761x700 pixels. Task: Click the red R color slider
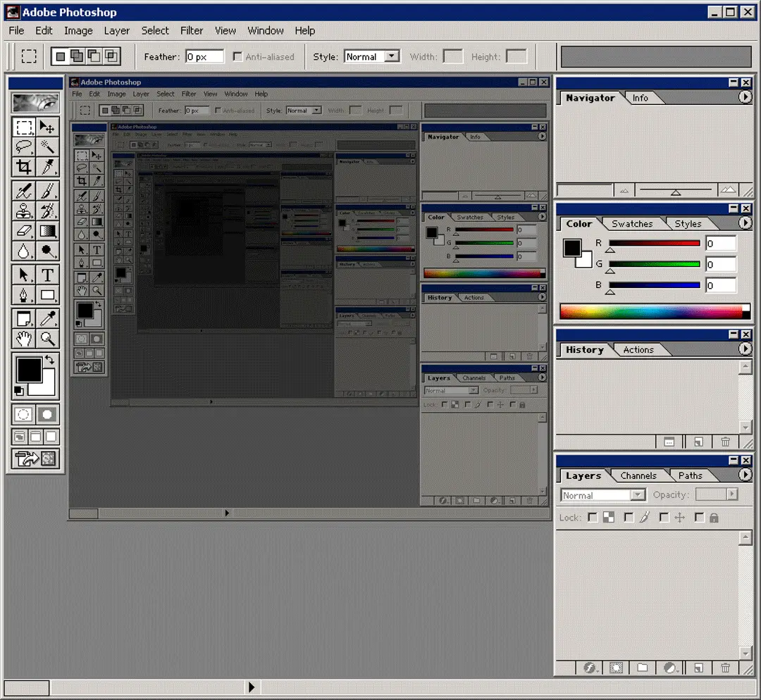tap(654, 243)
